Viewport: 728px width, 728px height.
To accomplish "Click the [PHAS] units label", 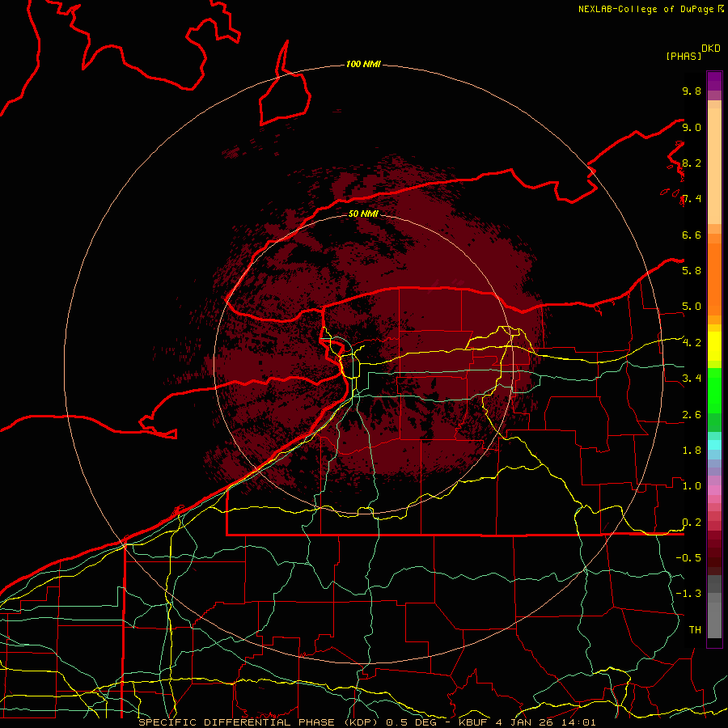I will tap(684, 56).
